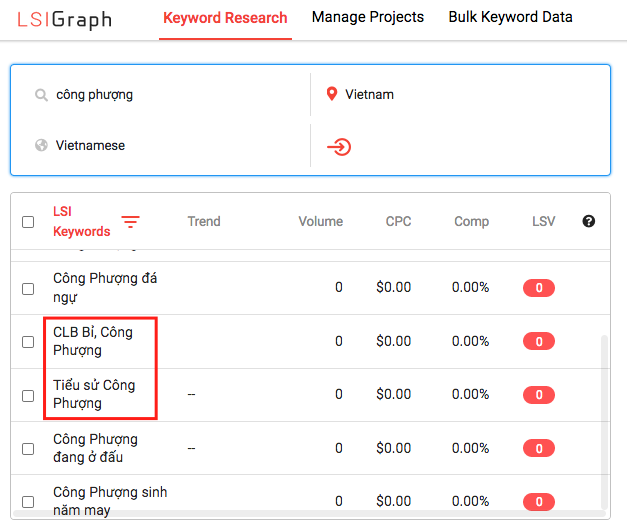Click the magnifying glass search icon
627x529 pixels.
click(41, 95)
